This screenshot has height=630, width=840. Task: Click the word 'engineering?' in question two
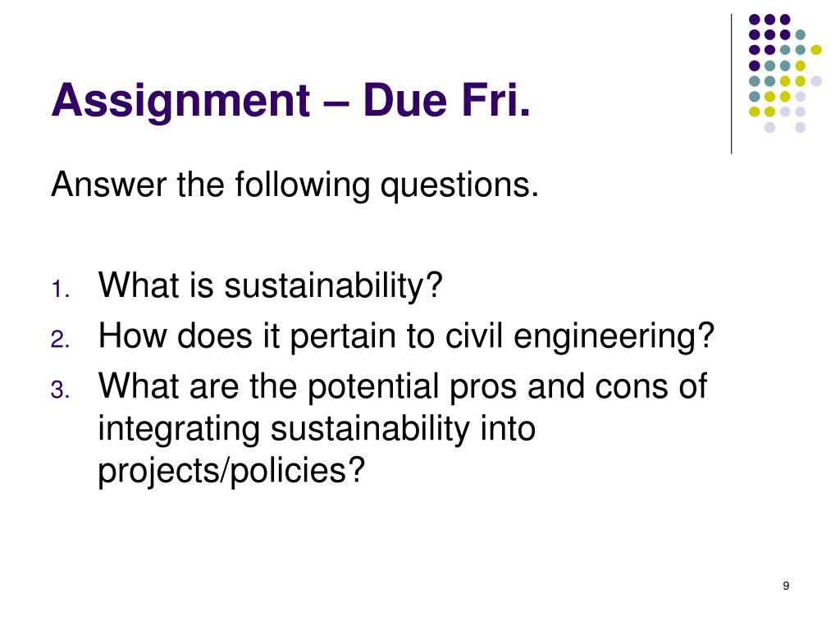point(614,337)
